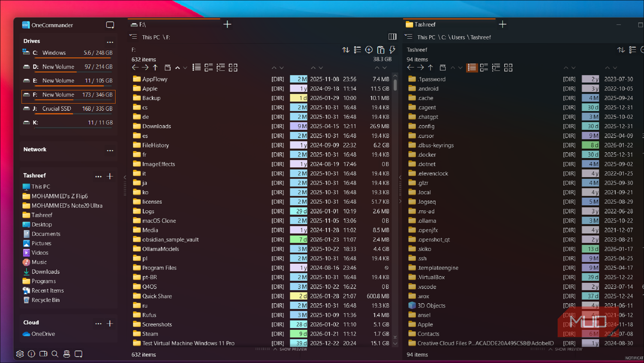
Task: Open the sort order icon above the F: pane
Action: point(345,50)
